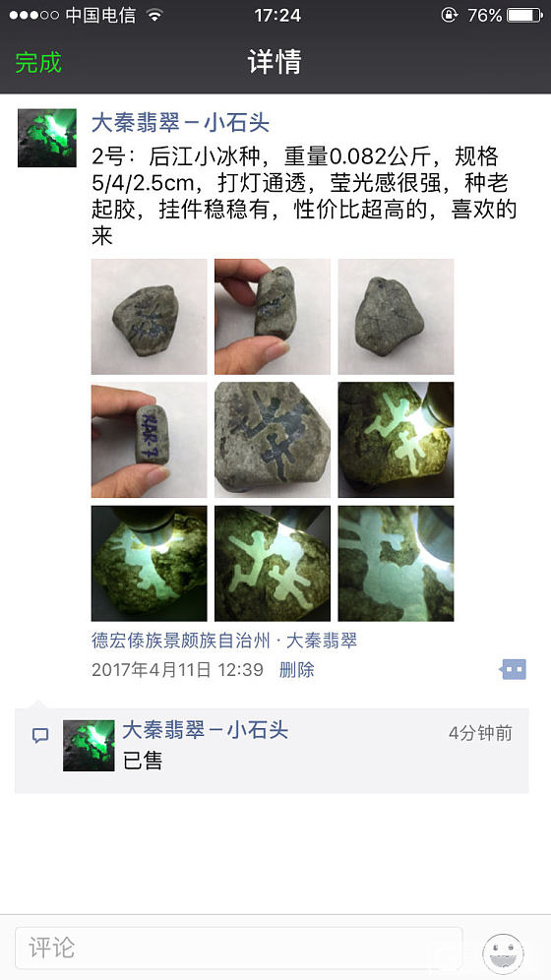Open the like/comment popup icon
This screenshot has height=980, width=551.
point(513,669)
